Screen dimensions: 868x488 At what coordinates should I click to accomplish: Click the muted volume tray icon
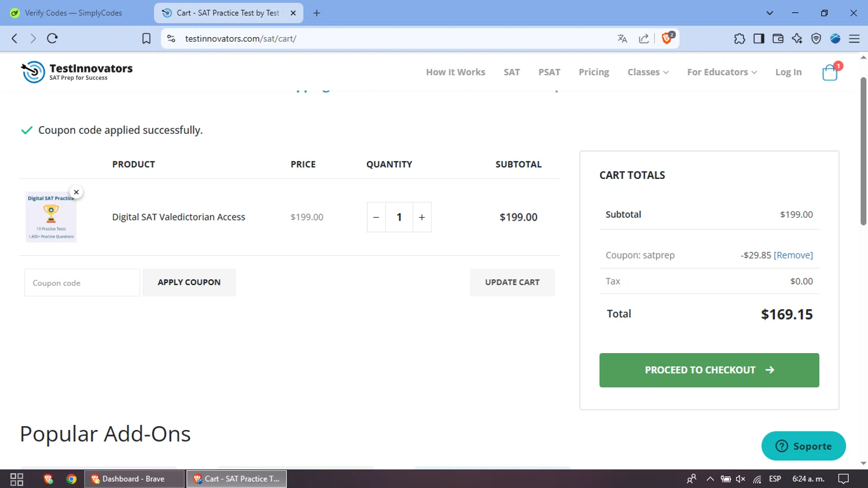(741, 479)
